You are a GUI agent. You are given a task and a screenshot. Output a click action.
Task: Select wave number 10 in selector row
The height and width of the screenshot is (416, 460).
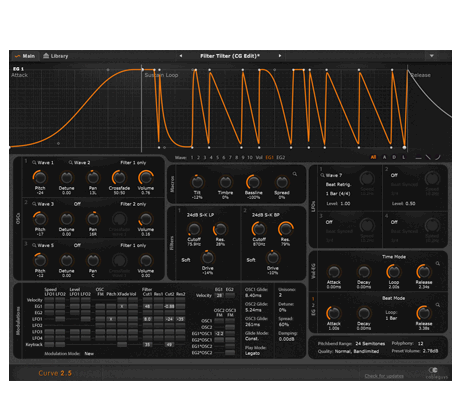[x=250, y=157]
